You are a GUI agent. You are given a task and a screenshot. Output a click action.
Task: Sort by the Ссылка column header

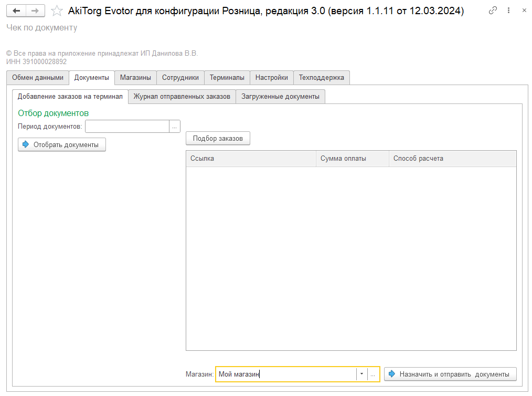251,158
